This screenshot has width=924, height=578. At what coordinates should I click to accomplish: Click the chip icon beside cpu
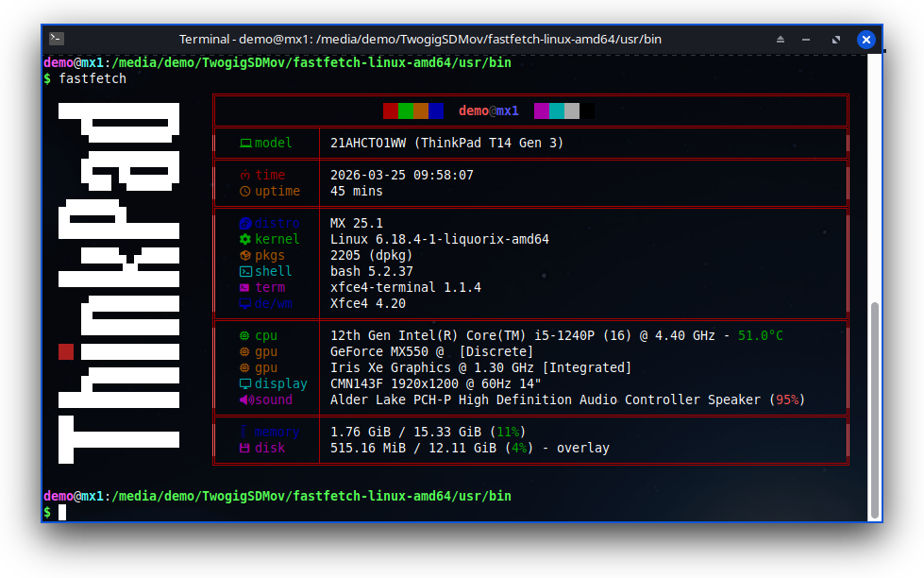(244, 335)
